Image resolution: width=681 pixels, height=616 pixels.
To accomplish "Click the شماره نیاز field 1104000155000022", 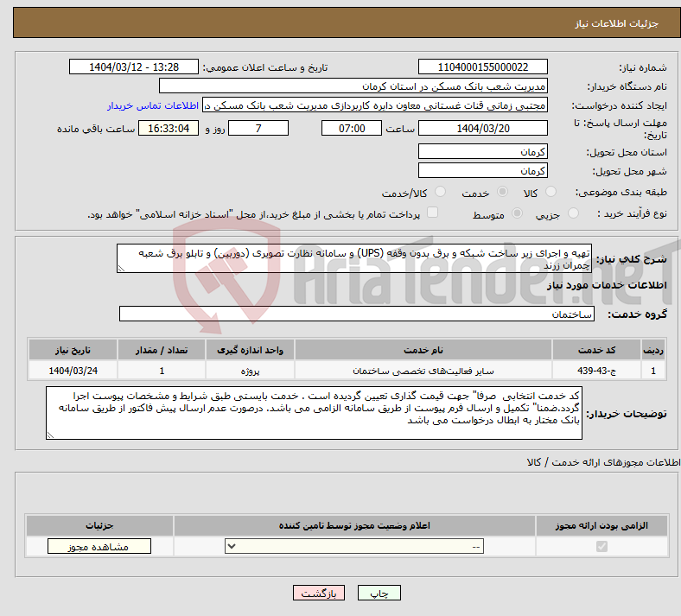I will pos(482,67).
